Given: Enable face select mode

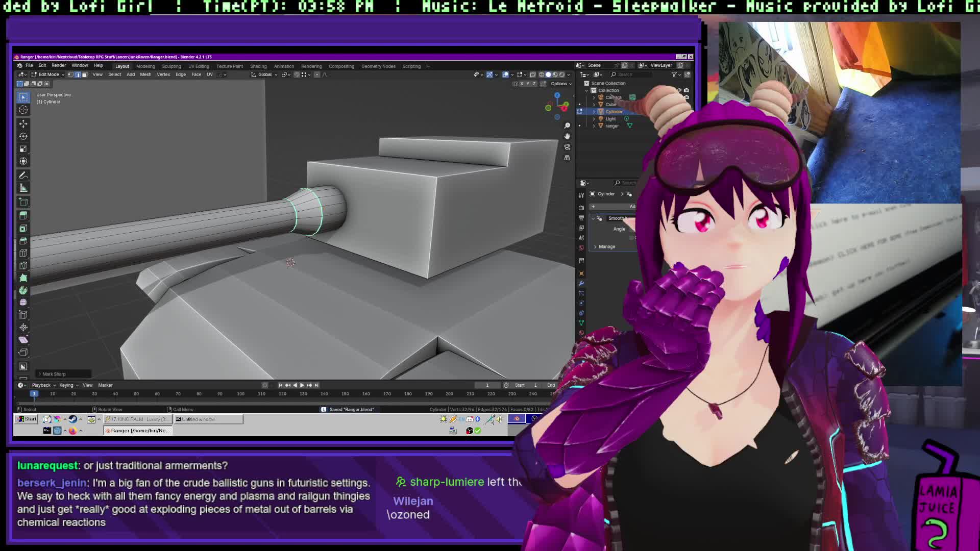Looking at the screenshot, I should point(85,74).
